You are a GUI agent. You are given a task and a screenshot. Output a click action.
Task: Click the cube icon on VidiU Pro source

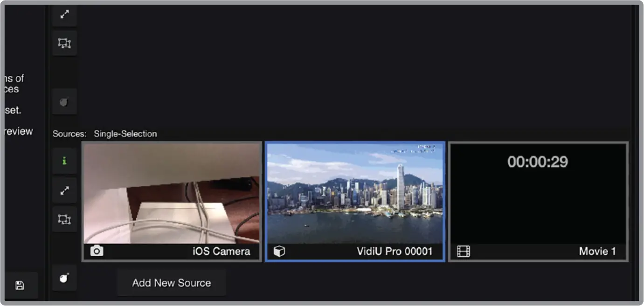click(x=279, y=252)
